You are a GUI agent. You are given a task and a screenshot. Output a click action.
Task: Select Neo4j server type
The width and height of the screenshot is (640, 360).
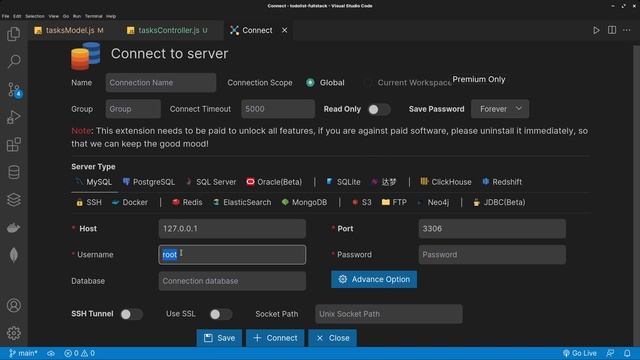coord(433,202)
